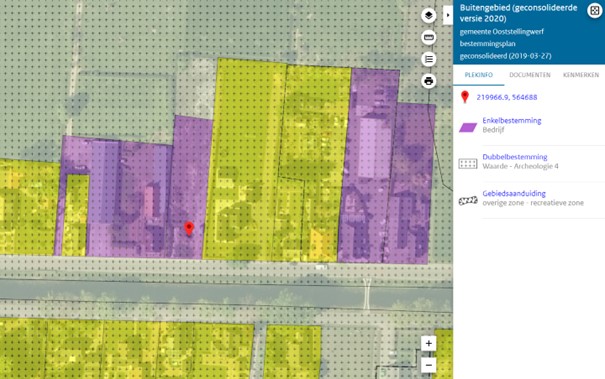The image size is (605, 379).
Task: Click the dotted Archeologie 4 symbol
Action: 468,164
